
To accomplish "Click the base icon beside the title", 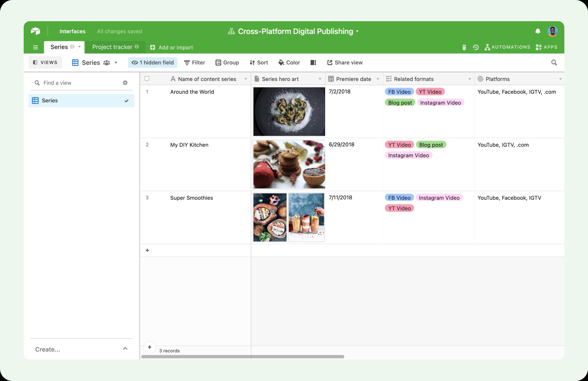I will [x=231, y=31].
